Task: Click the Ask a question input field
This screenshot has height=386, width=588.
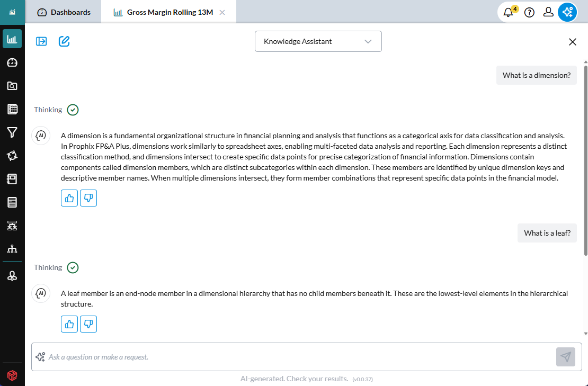Action: (297, 357)
